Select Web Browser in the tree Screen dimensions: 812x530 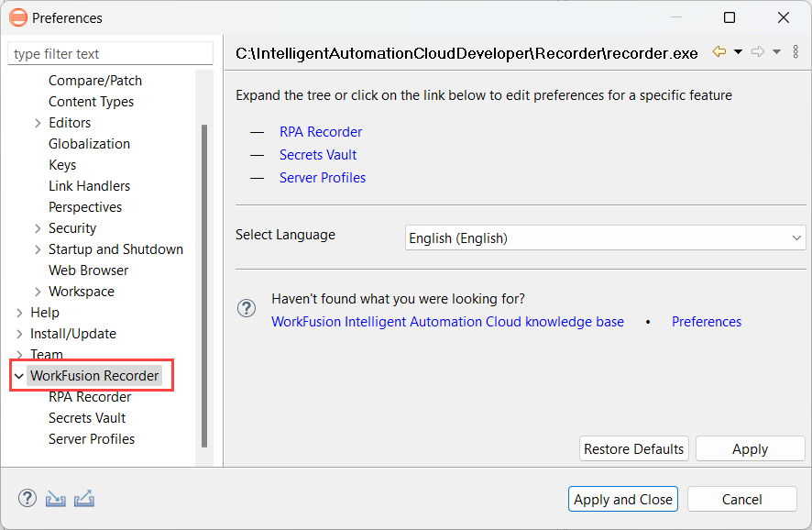pyautogui.click(x=88, y=271)
